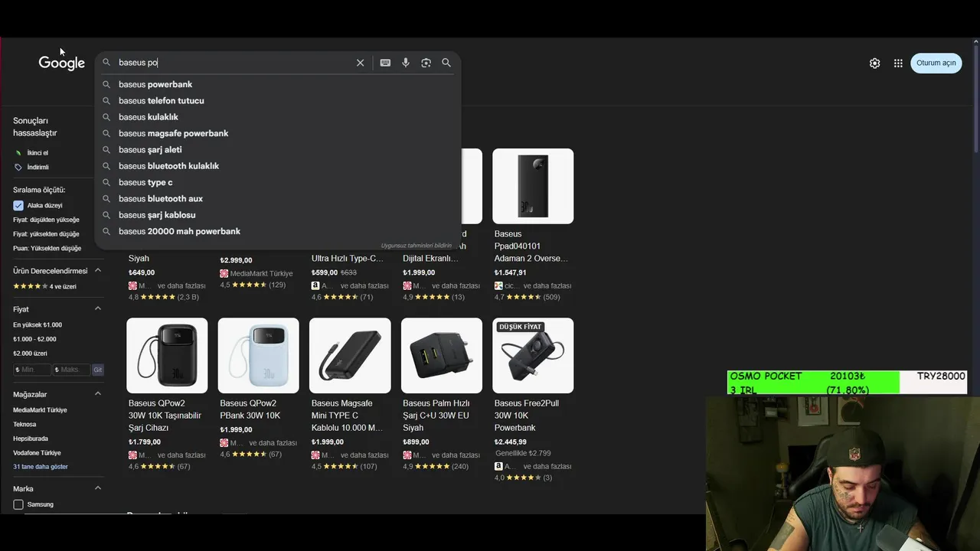Collapse the Ürün Derecelendirmesi section
The width and height of the screenshot is (980, 551).
(x=98, y=270)
